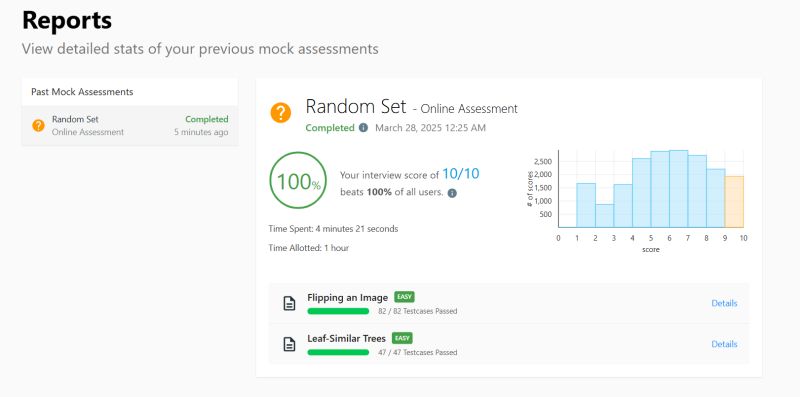Open Details for Leaf-Similar Trees

pos(724,344)
